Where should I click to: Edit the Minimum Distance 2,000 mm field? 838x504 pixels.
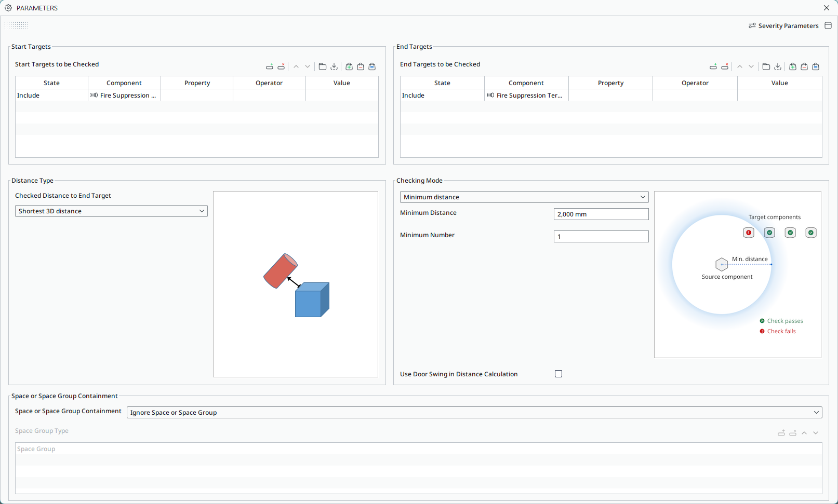[x=601, y=214]
